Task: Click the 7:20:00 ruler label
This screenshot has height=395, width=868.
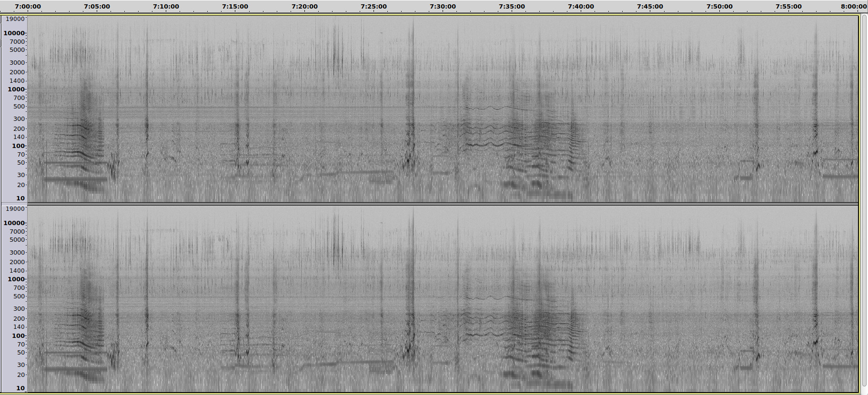Action: point(304,7)
